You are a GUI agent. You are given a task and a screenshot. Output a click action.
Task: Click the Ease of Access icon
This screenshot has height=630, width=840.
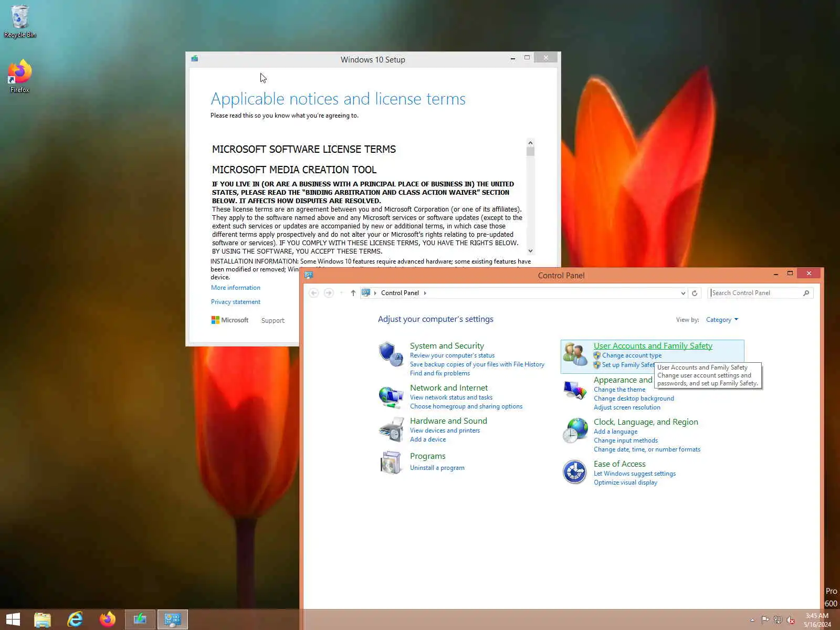click(575, 472)
